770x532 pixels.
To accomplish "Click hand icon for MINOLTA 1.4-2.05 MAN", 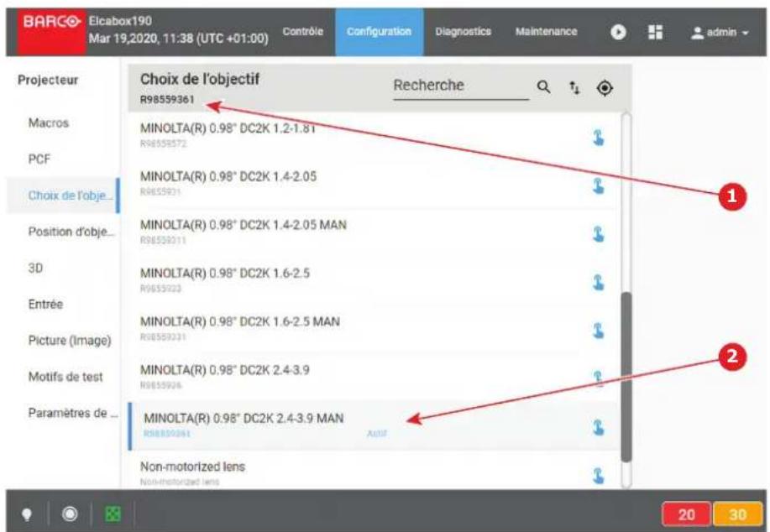I will coord(598,233).
